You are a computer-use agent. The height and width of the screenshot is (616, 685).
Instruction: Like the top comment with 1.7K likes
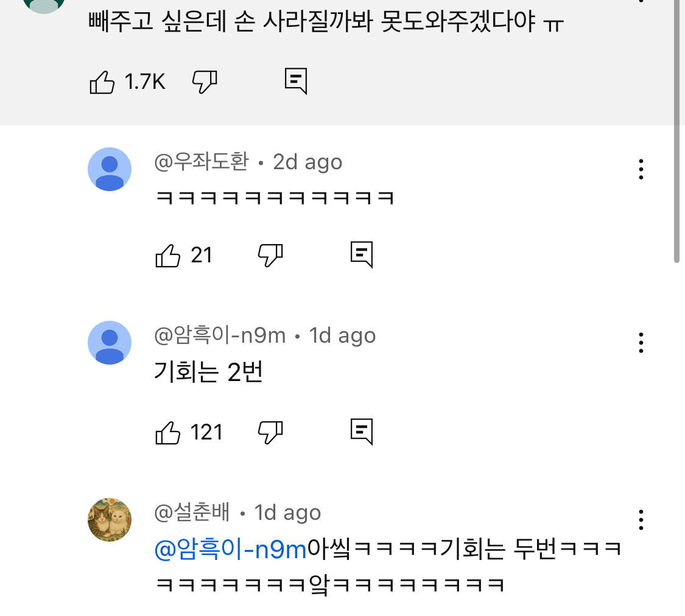(x=102, y=82)
